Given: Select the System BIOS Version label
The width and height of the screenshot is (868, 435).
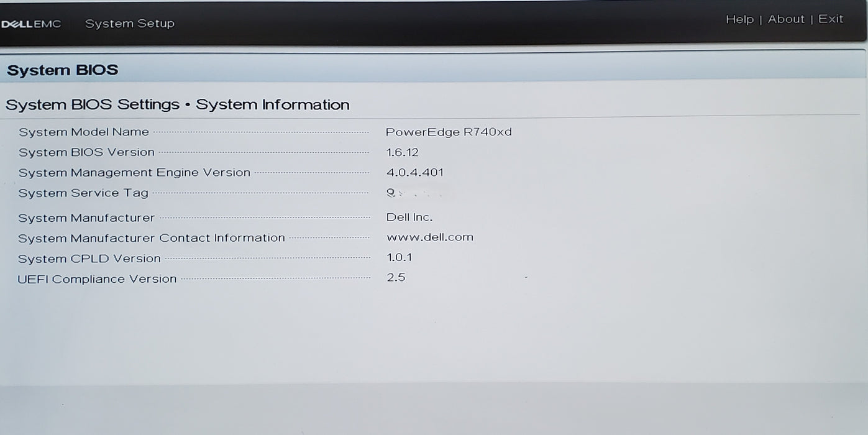Looking at the screenshot, I should (86, 152).
